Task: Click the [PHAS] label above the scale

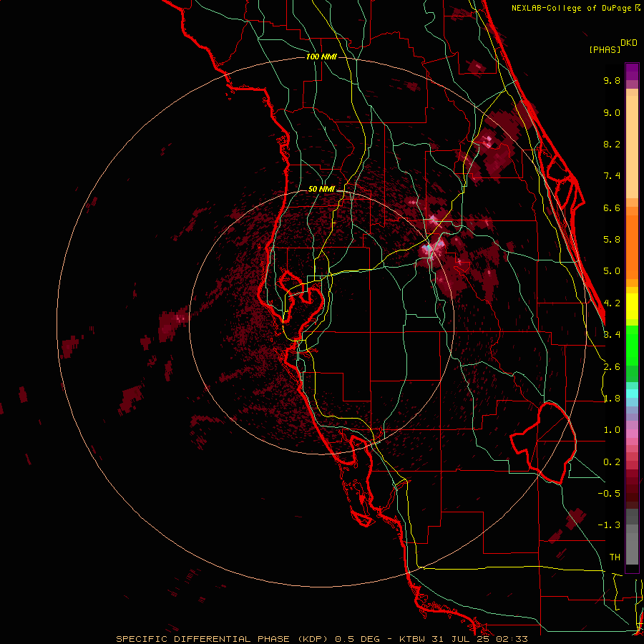Action: click(x=605, y=50)
